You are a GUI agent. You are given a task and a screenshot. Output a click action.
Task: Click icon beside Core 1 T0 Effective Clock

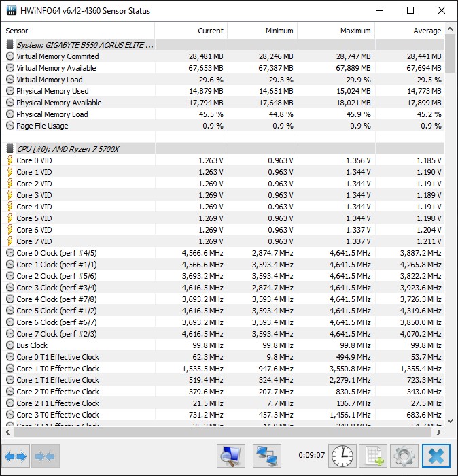coord(10,369)
